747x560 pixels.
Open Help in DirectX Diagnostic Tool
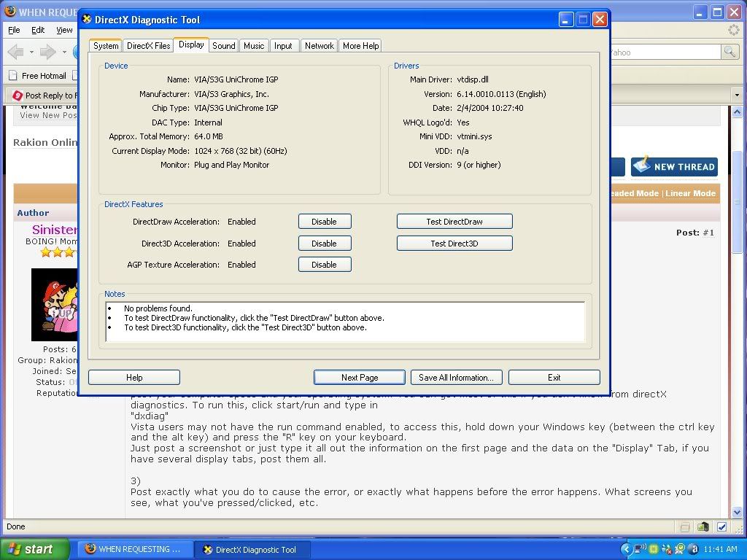coord(134,377)
